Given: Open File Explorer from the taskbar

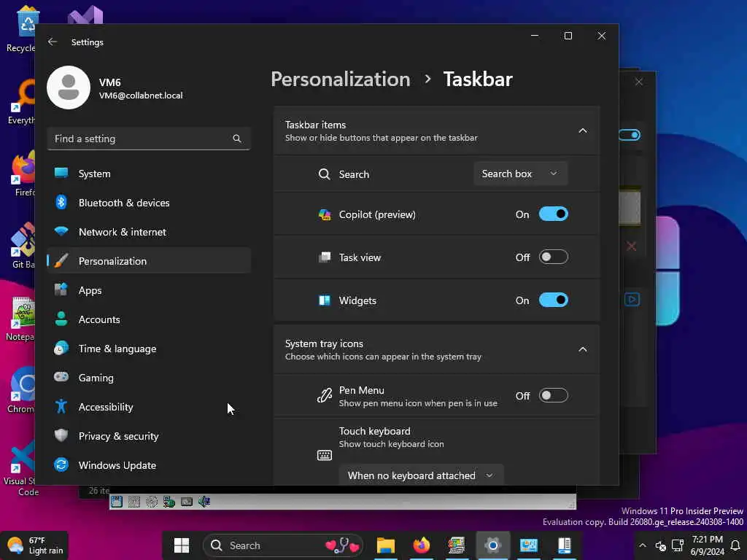Looking at the screenshot, I should (x=386, y=545).
